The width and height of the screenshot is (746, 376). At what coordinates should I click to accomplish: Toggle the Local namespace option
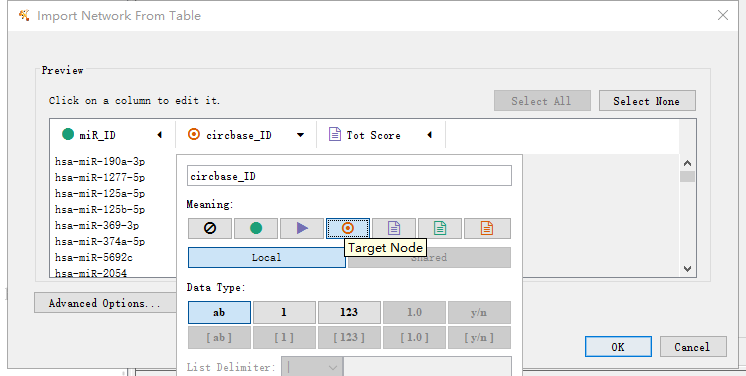[x=266, y=257]
